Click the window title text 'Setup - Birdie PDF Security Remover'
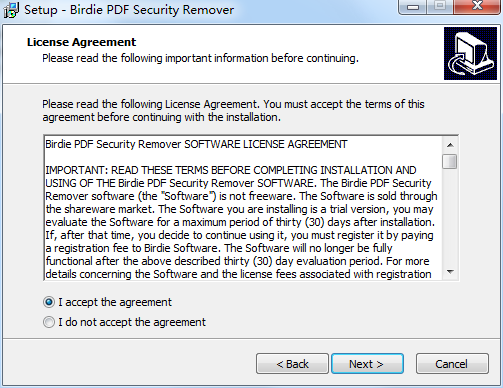503x388 pixels. 129,10
